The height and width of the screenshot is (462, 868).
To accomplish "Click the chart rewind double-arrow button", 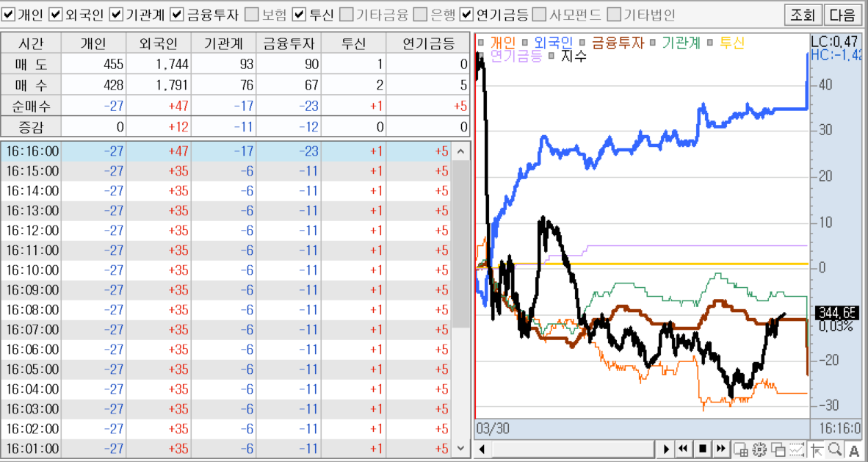I will click(684, 449).
